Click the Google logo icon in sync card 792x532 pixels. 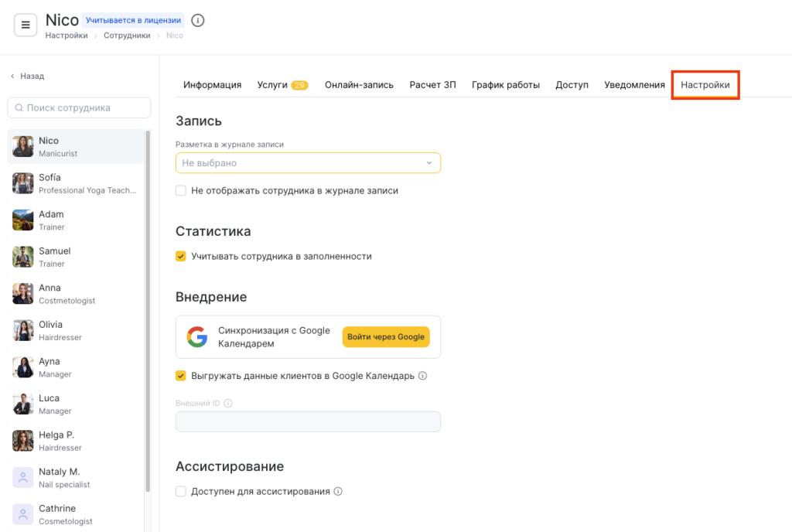(x=197, y=337)
